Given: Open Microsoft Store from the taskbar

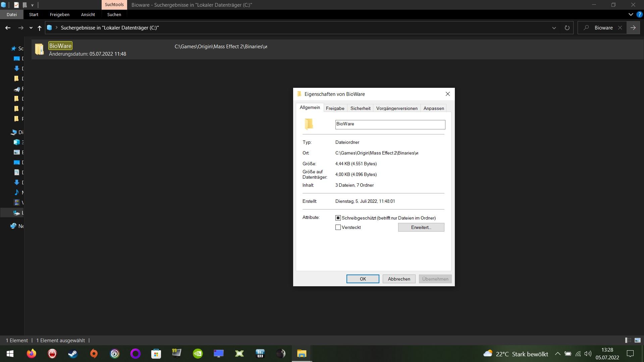Looking at the screenshot, I should (156, 354).
